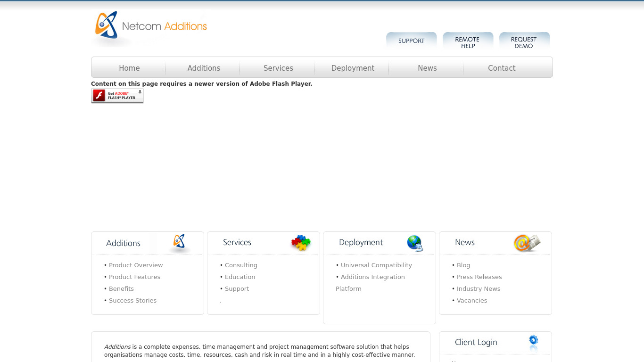Open the Product Features link
The image size is (644, 362).
pos(134,277)
